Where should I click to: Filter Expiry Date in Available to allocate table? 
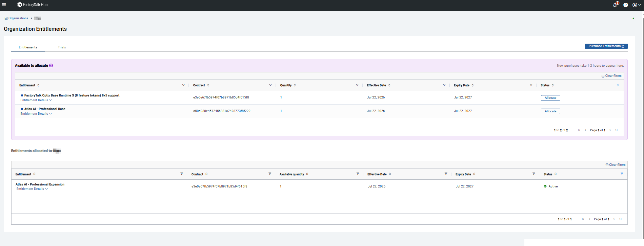pos(531,85)
